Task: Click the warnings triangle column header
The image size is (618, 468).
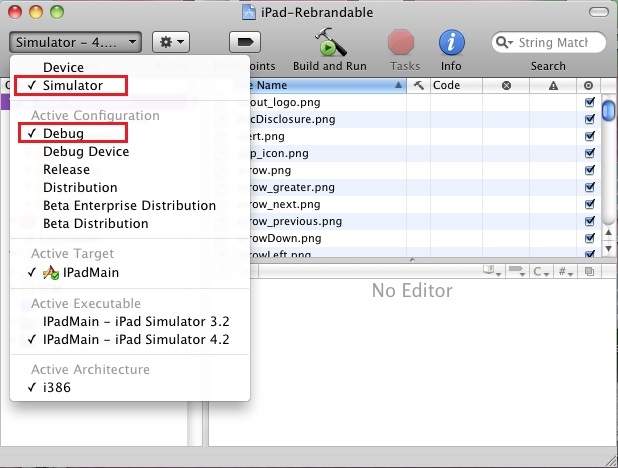Action: 553,86
